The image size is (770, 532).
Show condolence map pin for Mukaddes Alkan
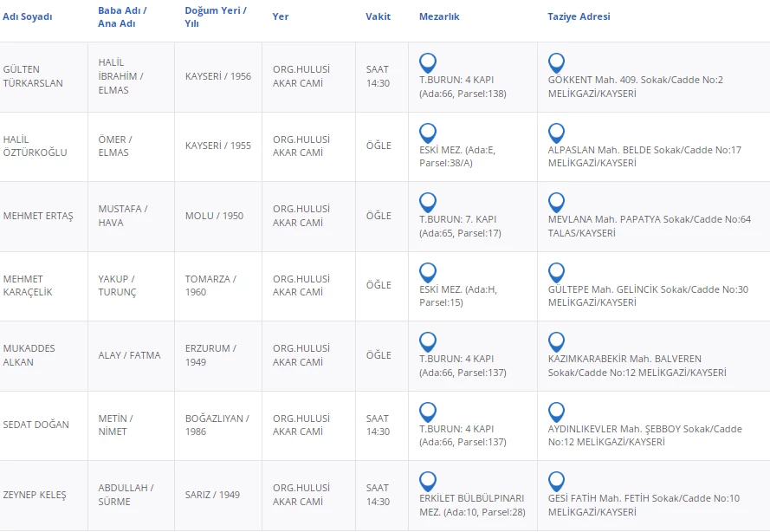[556, 342]
